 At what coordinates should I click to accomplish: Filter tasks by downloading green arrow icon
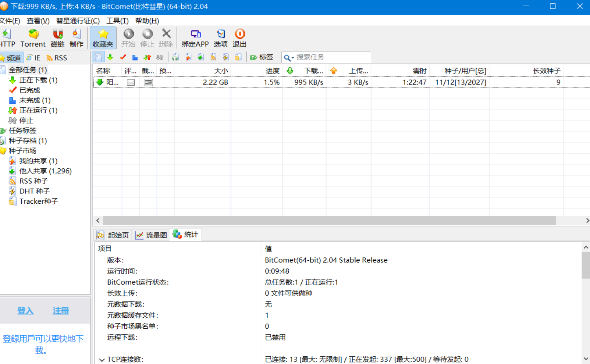110,57
